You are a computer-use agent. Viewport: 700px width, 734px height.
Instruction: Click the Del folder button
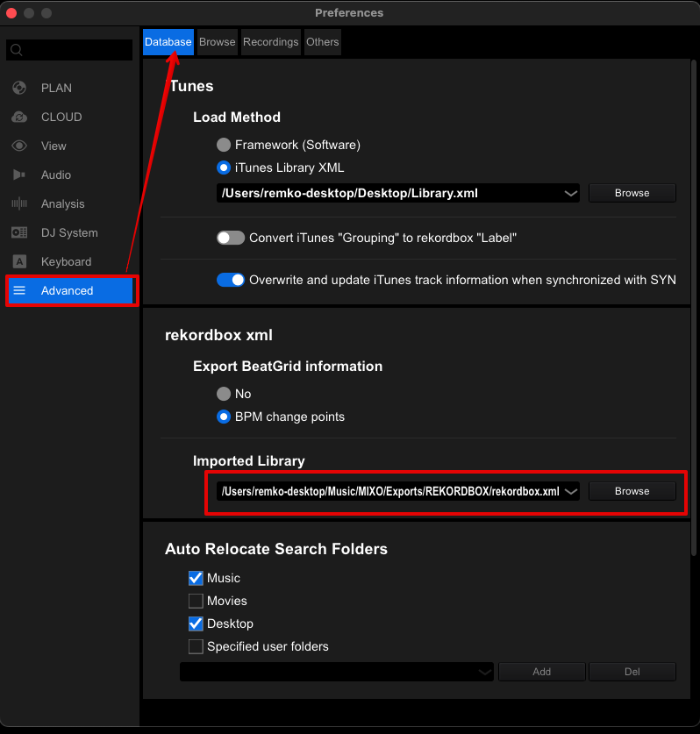tap(632, 672)
